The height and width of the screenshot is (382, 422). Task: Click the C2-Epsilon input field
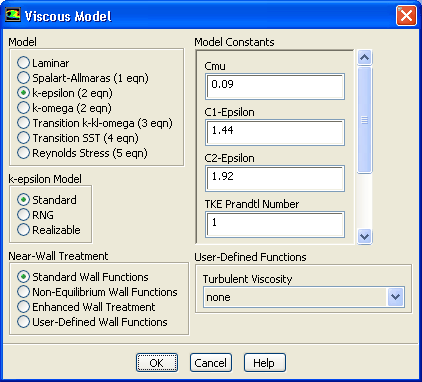tap(275, 178)
